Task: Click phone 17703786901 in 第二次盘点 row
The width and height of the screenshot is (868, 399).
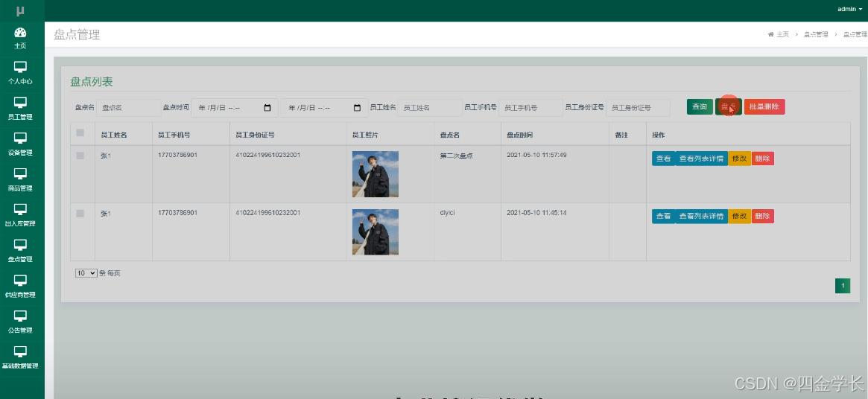Action: 177,155
